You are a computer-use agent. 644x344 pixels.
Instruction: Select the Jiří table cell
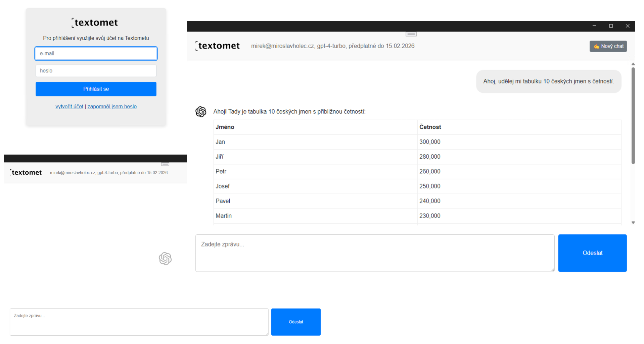[315, 157]
